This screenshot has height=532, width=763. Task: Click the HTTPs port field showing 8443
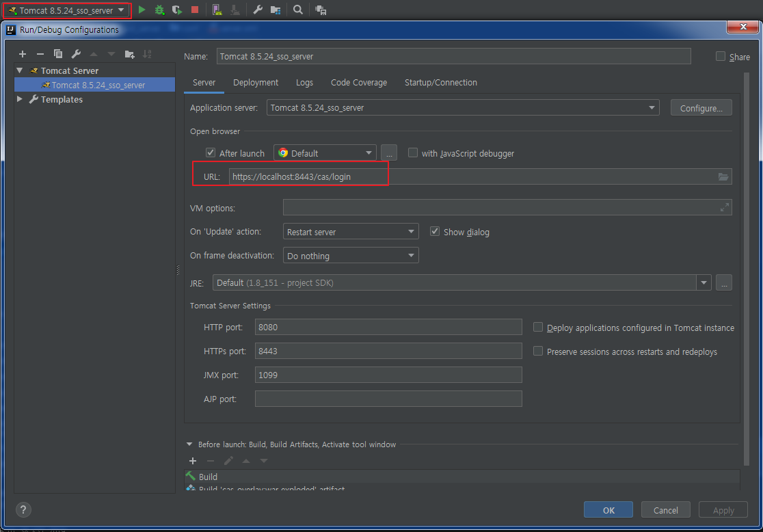pos(388,351)
